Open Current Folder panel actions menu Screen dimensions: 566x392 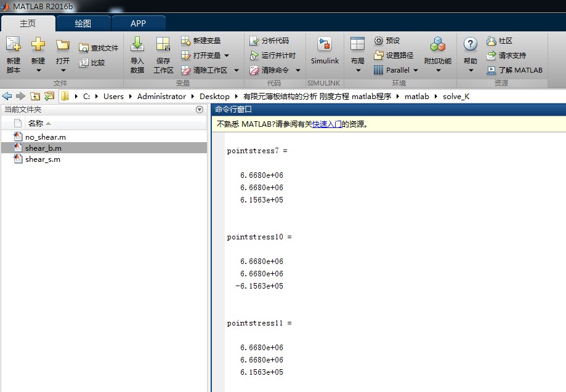(x=200, y=110)
